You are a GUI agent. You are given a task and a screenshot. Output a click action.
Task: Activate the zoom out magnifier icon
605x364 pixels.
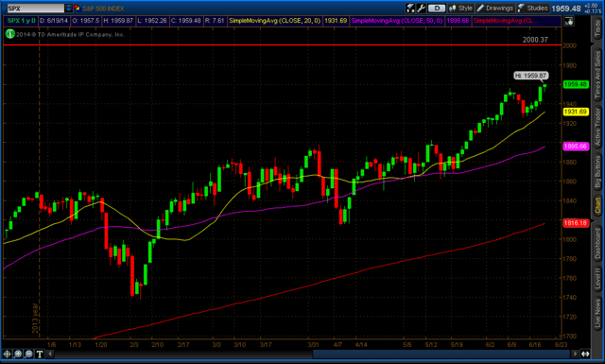(x=28, y=354)
